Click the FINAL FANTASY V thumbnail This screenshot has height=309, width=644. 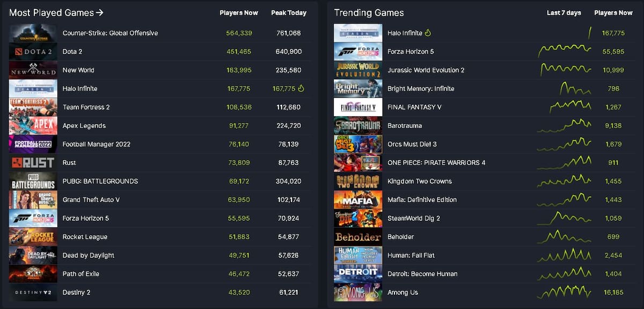click(358, 107)
